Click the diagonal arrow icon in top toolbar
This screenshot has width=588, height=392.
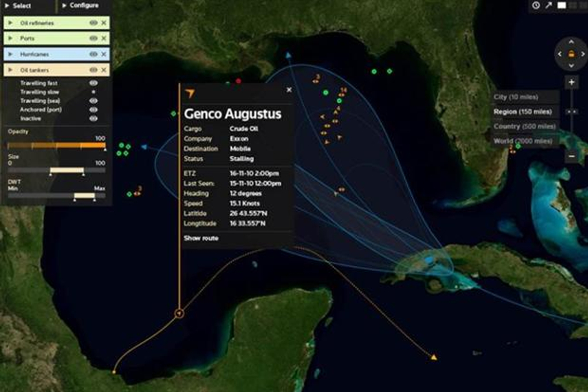tap(548, 6)
